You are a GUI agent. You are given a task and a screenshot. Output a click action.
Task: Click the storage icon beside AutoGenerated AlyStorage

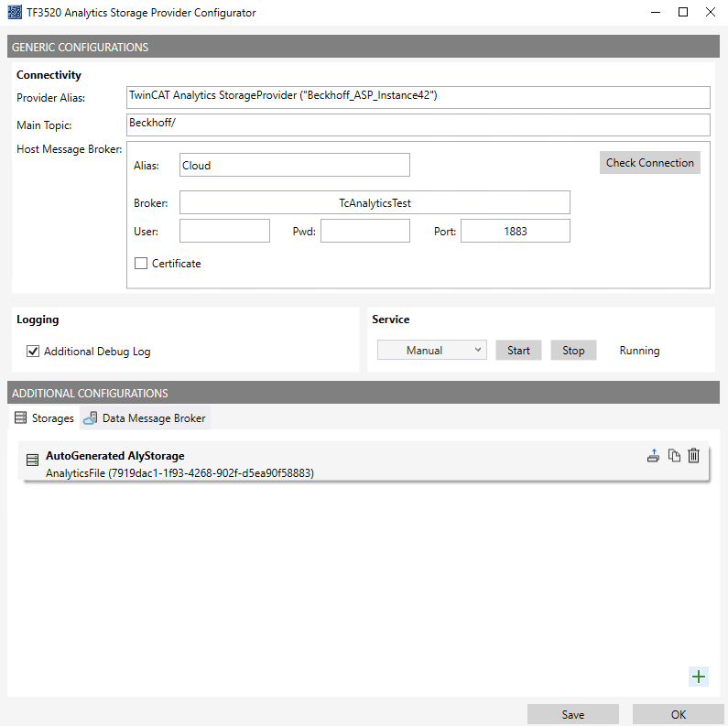32,461
